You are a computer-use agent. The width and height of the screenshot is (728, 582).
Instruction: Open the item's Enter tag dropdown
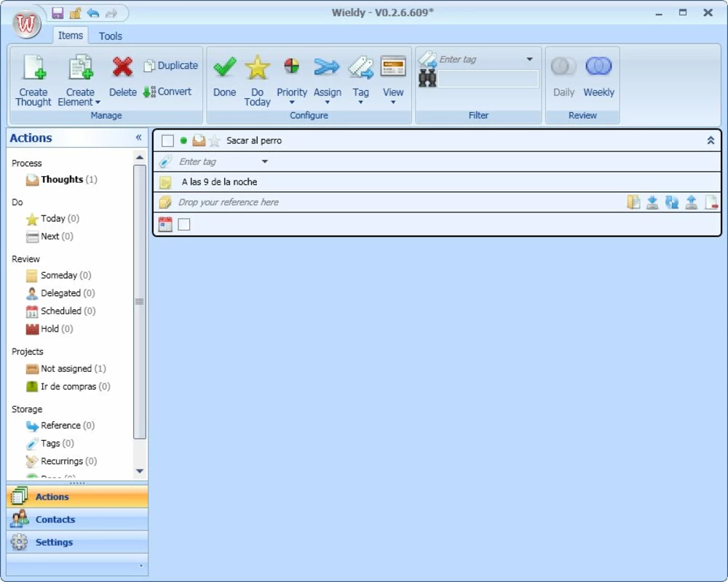coord(265,162)
